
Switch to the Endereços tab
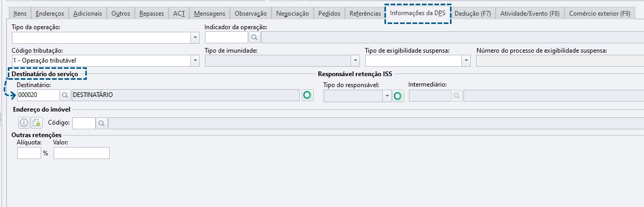[x=50, y=14]
